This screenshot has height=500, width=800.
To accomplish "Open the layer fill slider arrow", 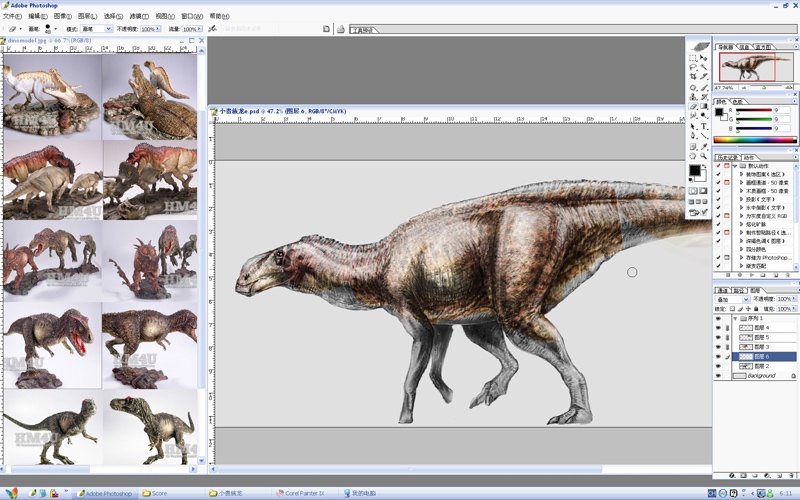I will tap(794, 309).
